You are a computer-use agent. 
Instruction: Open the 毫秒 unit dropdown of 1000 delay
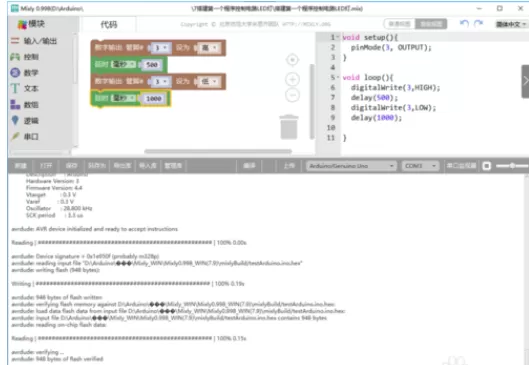click(x=123, y=98)
